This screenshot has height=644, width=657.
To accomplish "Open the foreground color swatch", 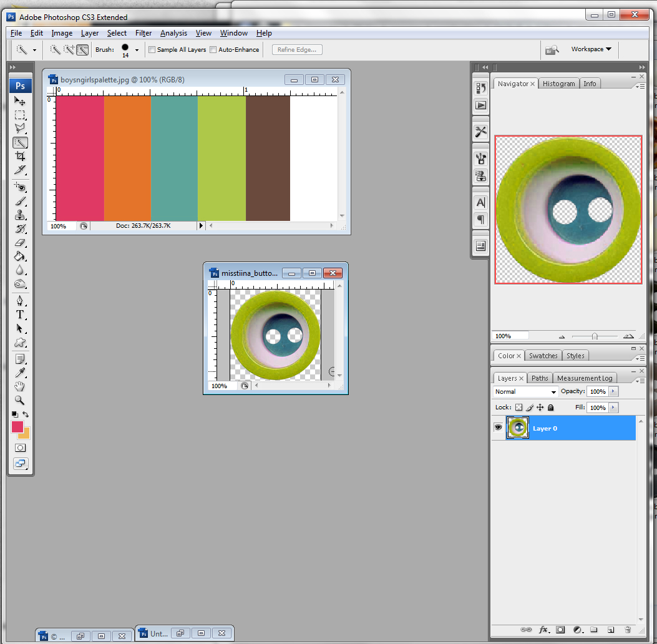I will (x=17, y=426).
